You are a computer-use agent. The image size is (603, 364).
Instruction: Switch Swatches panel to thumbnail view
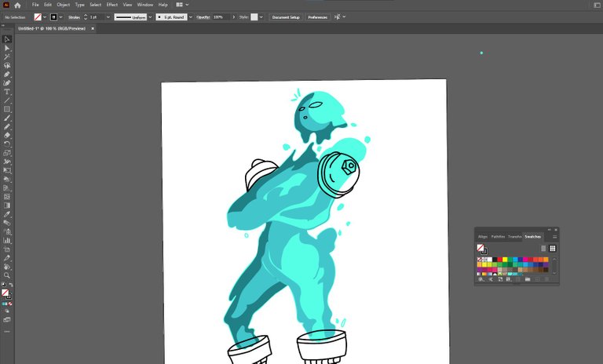tap(553, 249)
